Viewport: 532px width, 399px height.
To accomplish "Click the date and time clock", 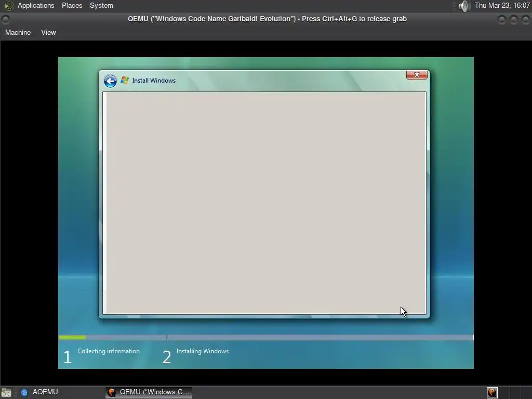I will pyautogui.click(x=502, y=5).
